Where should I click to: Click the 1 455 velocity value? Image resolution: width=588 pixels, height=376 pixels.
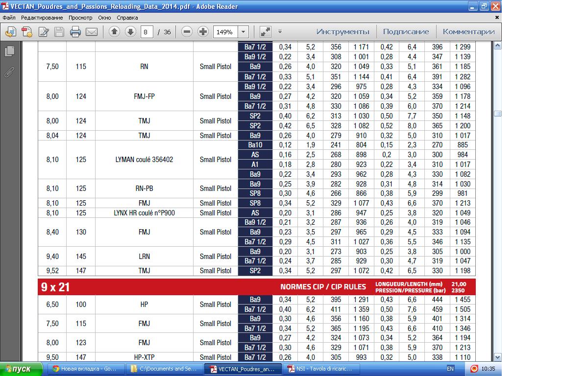tap(463, 300)
